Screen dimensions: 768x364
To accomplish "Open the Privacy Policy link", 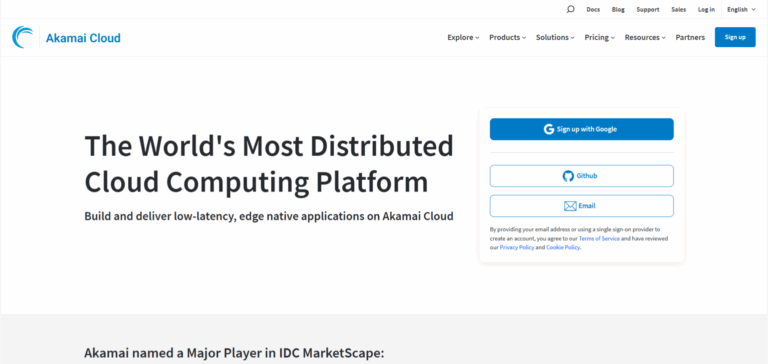I will click(517, 248).
